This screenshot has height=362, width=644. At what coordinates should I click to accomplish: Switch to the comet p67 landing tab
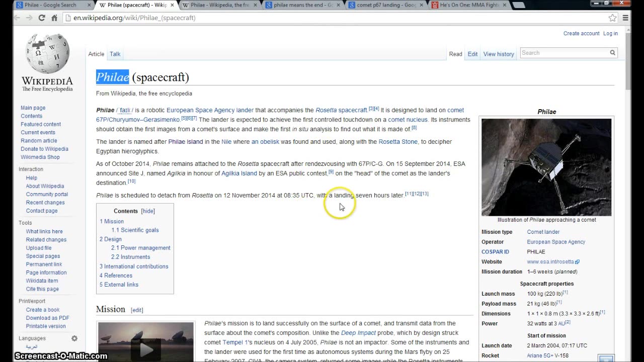pos(386,5)
